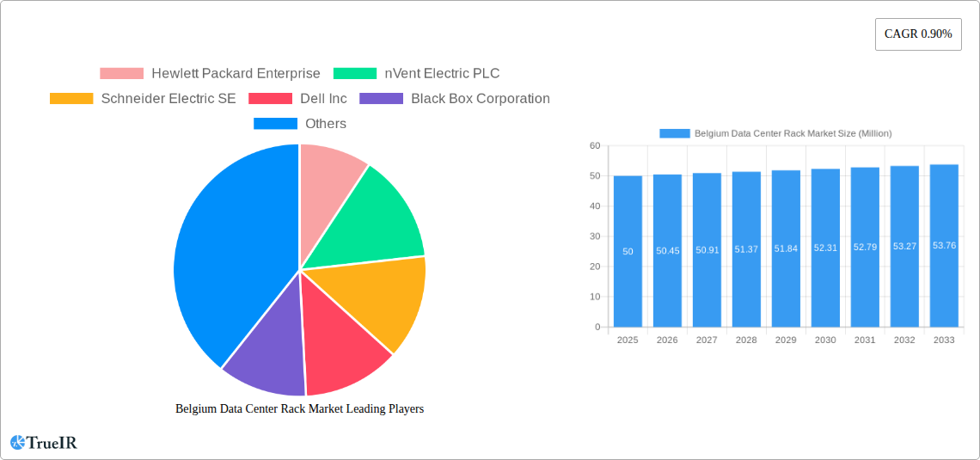
Task: Click the Hewlett Packard Enterprise legend color swatch
Action: (122, 74)
